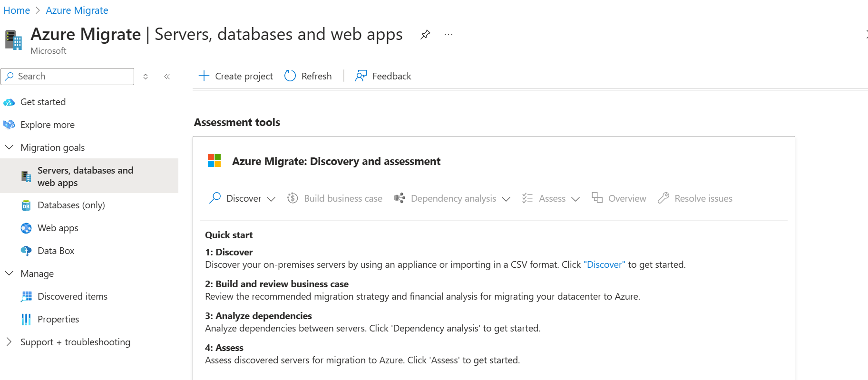Image resolution: width=868 pixels, height=380 pixels.
Task: Click the Azure Migrate server icon by the title
Action: pos(14,40)
